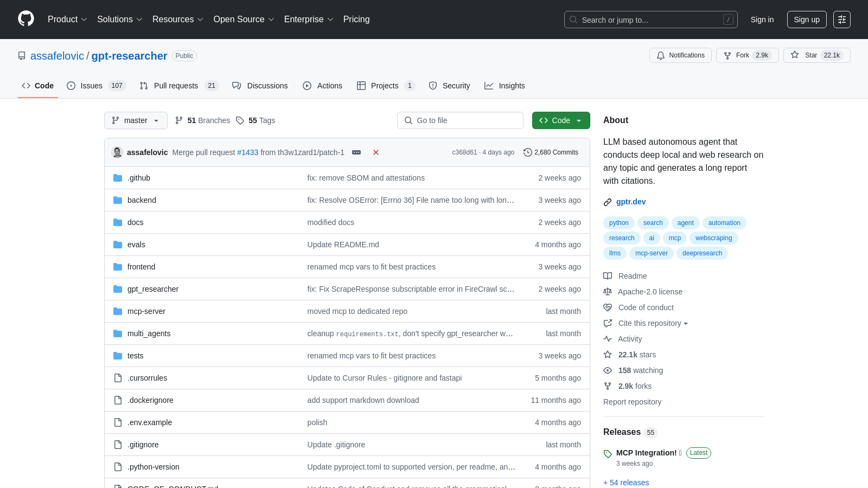Click the Sign up button
Image resolution: width=868 pixels, height=488 pixels.
807,20
